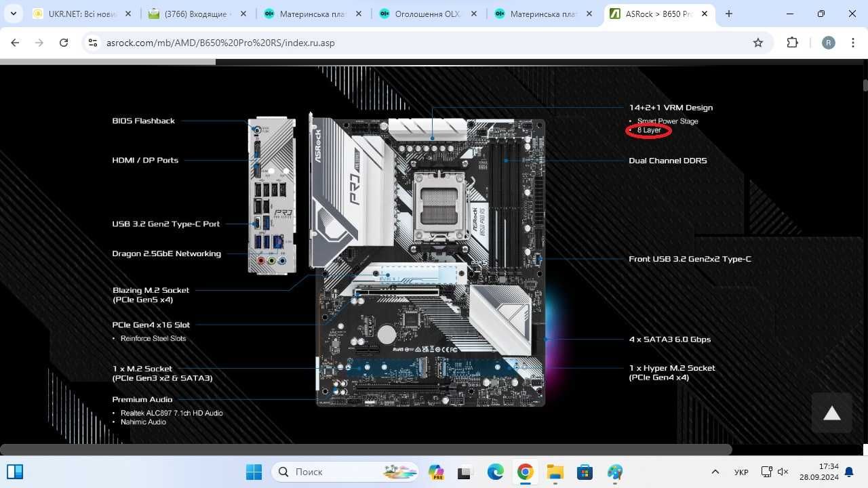The height and width of the screenshot is (488, 868).
Task: Click the motherboard product image
Action: pos(427,261)
